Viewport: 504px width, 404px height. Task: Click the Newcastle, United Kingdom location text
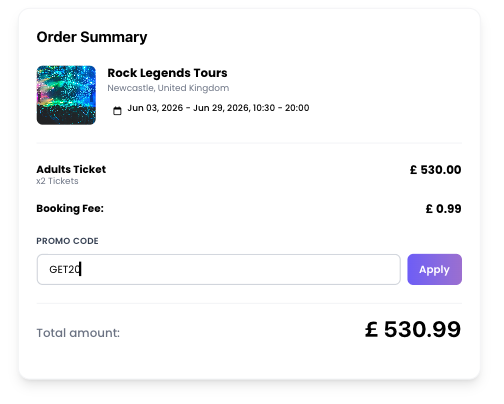point(168,88)
